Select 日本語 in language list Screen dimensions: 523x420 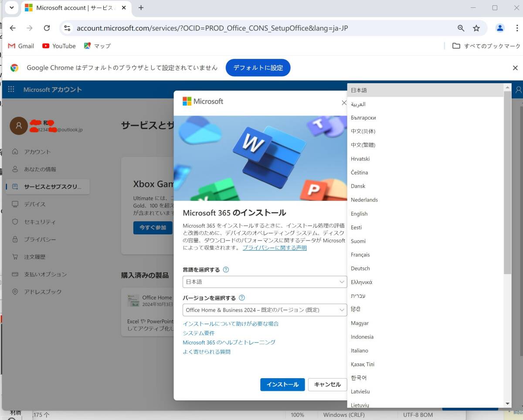point(425,90)
